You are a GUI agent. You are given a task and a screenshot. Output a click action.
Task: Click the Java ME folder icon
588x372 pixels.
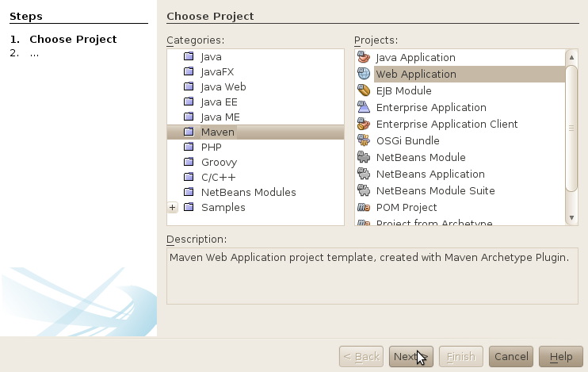coord(189,117)
